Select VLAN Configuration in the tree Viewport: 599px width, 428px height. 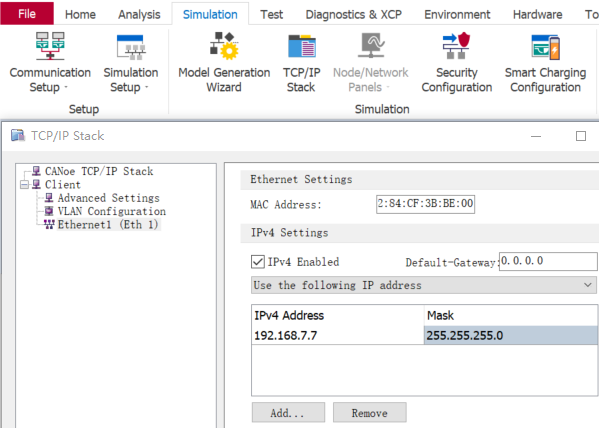pos(112,211)
